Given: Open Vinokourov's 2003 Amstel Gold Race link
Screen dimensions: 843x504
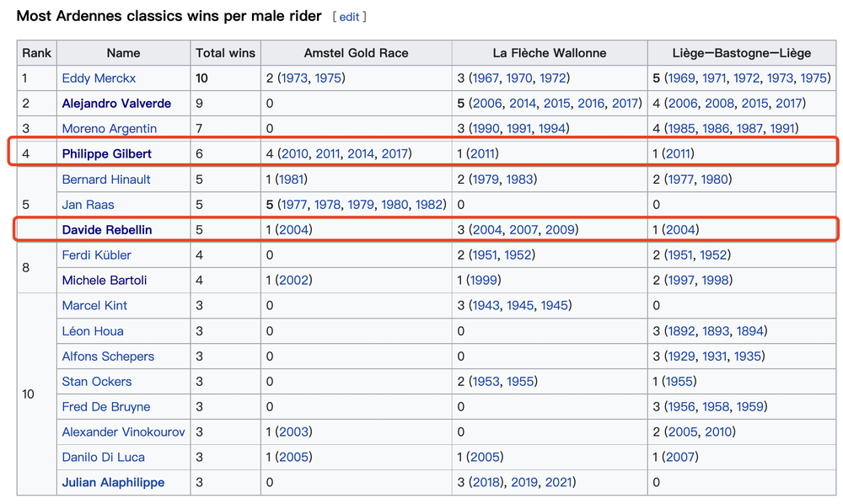Looking at the screenshot, I should click(293, 432).
